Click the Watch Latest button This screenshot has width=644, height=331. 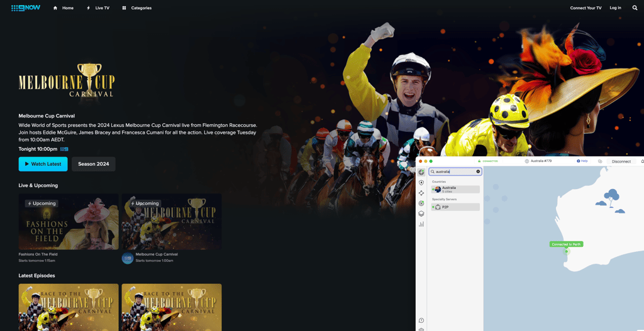(x=43, y=164)
